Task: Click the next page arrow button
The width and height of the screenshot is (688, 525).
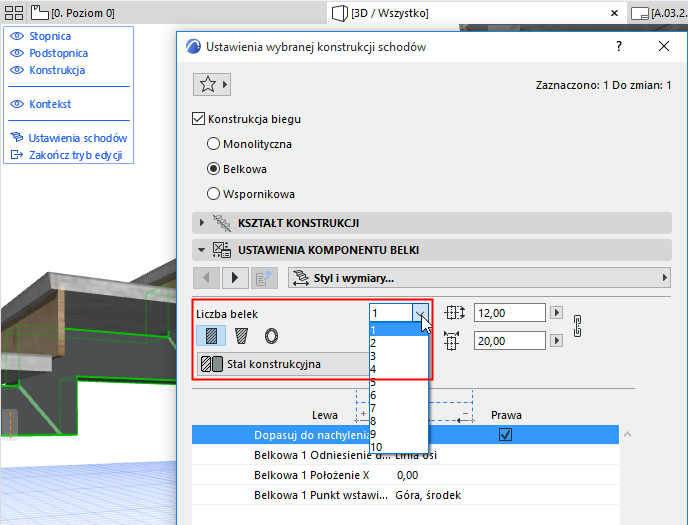Action: 235,278
